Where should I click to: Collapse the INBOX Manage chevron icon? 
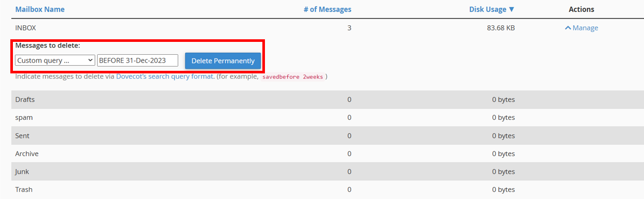point(568,28)
